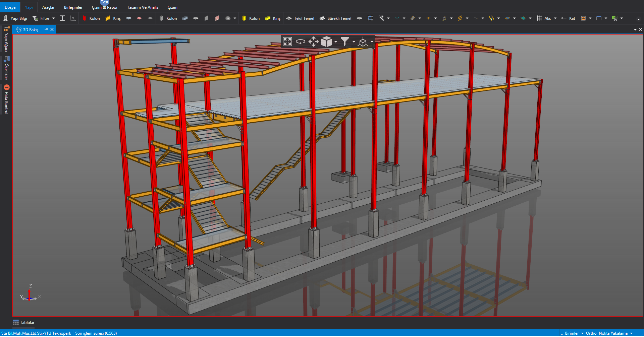This screenshot has width=644, height=337.
Task: Click the I-beam section profile icon
Action: [x=62, y=18]
